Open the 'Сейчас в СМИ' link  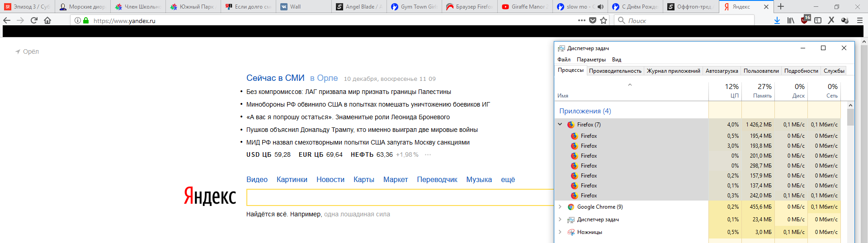[x=275, y=78]
